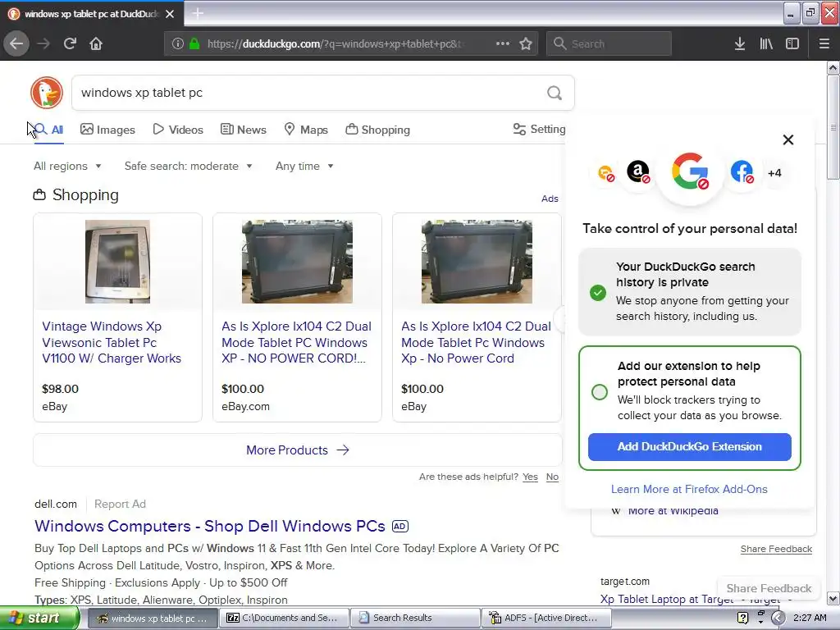Answer Yes to ads helpful question
This screenshot has width=840, height=630.
[x=530, y=477]
